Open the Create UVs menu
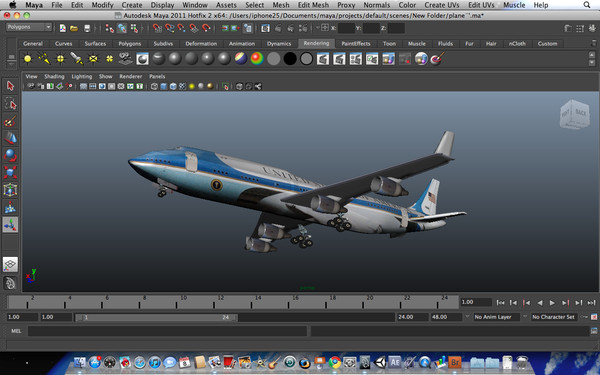 [442, 5]
